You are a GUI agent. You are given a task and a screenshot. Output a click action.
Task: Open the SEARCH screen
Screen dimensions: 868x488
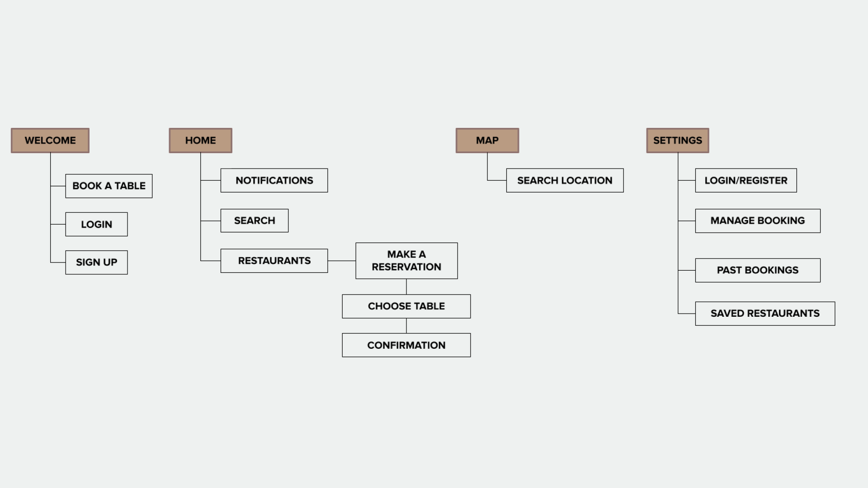click(255, 221)
